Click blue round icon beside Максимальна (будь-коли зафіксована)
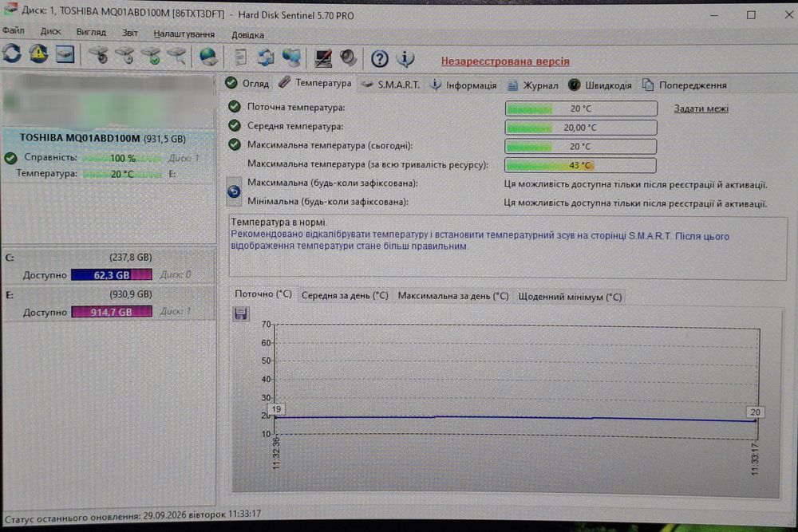 [234, 191]
